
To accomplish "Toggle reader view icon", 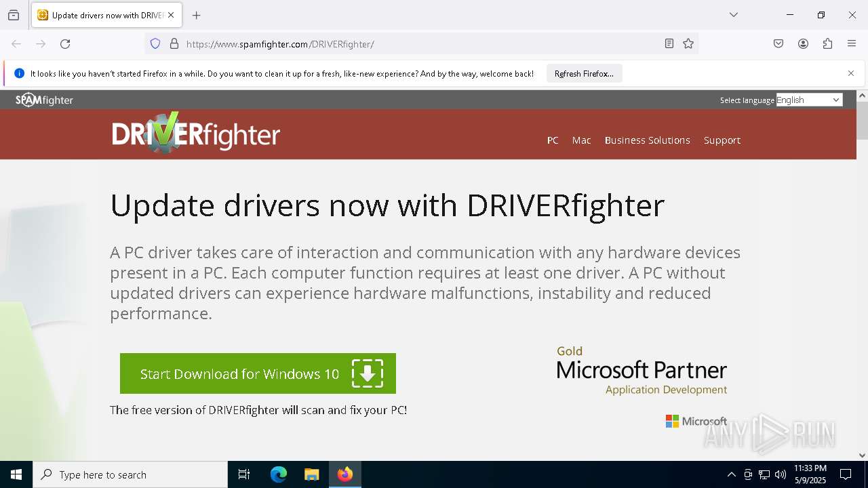I will click(x=669, y=44).
